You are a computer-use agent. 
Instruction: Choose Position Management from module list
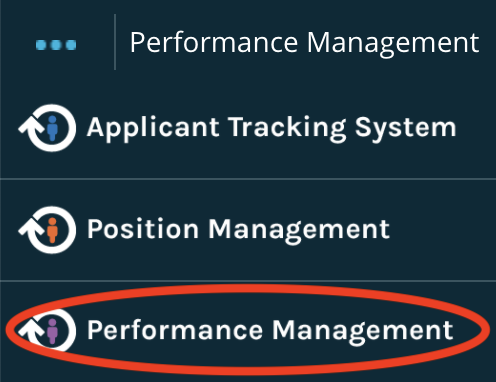(x=238, y=230)
